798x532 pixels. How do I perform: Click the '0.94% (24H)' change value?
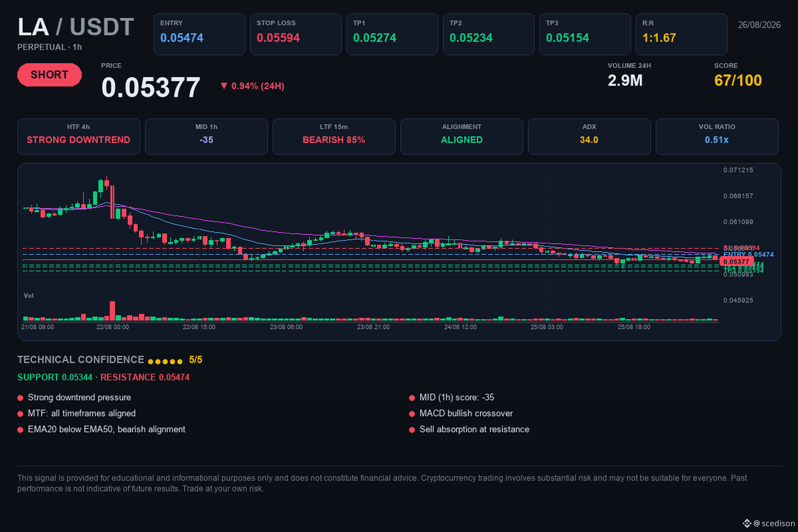[x=257, y=86]
